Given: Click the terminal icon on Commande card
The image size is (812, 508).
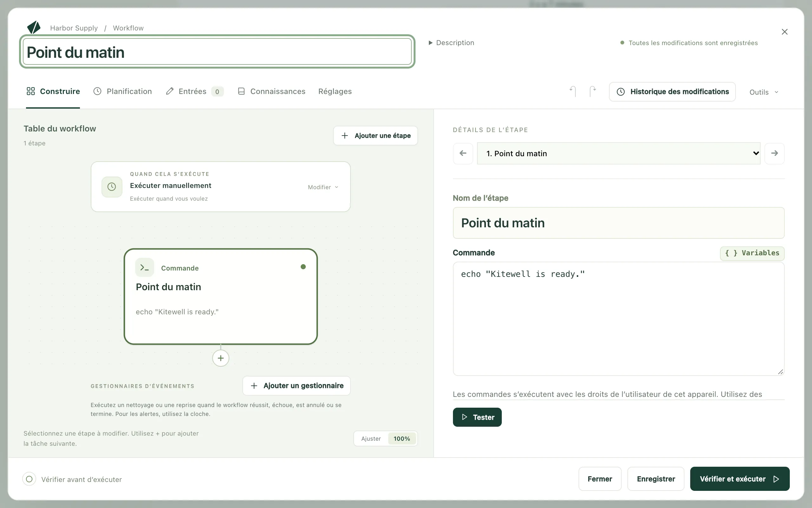Looking at the screenshot, I should (145, 267).
